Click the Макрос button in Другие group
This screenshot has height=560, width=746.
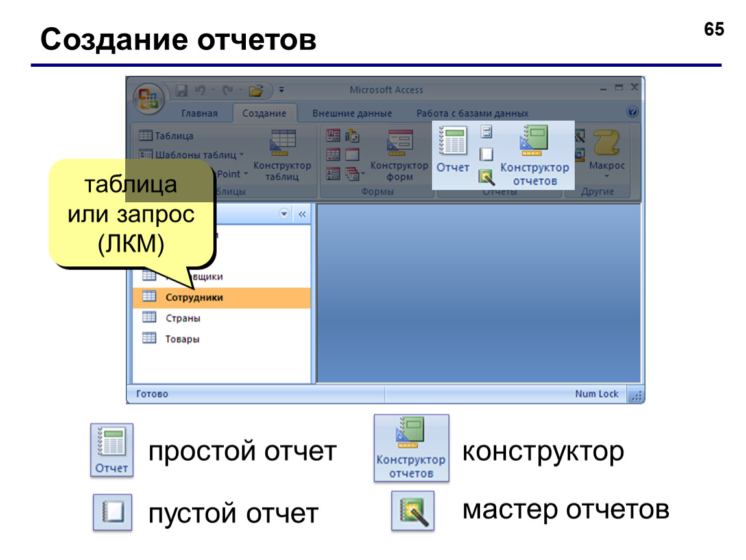coord(607,149)
